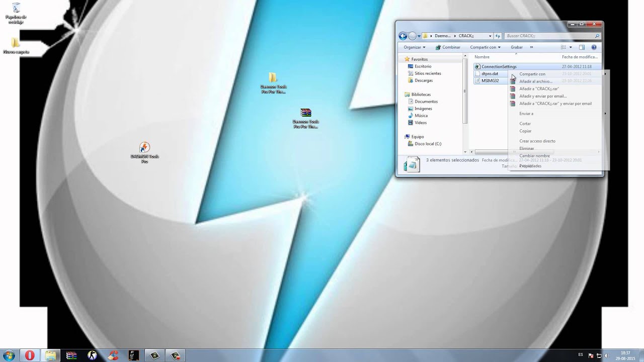Viewport: 644px width, 362px height.
Task: Open Disco local (C:) in sidebar
Action: pyautogui.click(x=428, y=144)
